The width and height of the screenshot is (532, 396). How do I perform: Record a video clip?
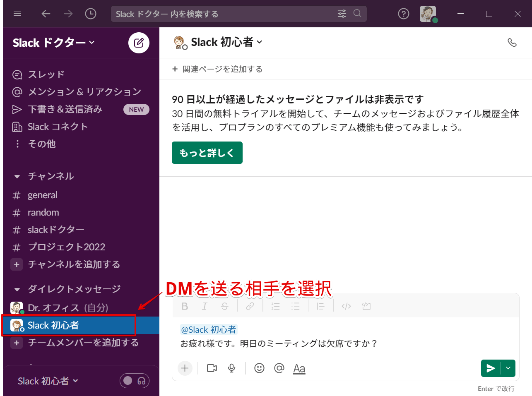212,368
